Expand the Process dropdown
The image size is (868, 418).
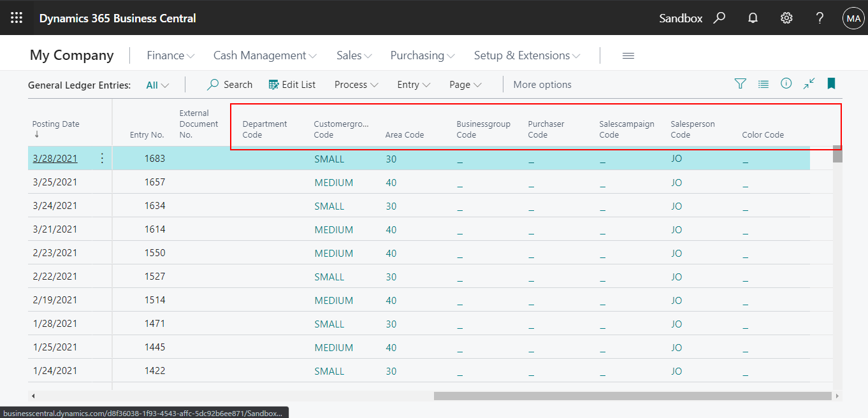coord(356,84)
